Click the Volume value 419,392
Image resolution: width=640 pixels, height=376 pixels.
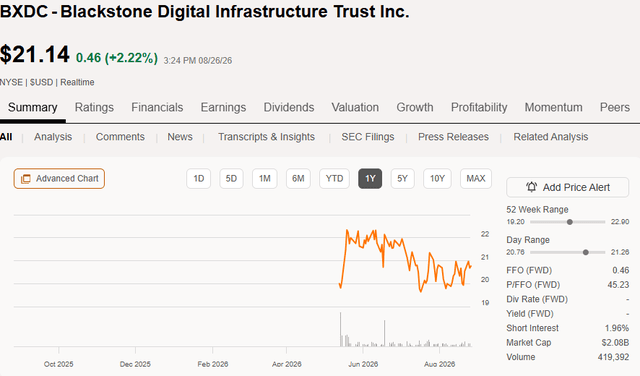[613, 357]
